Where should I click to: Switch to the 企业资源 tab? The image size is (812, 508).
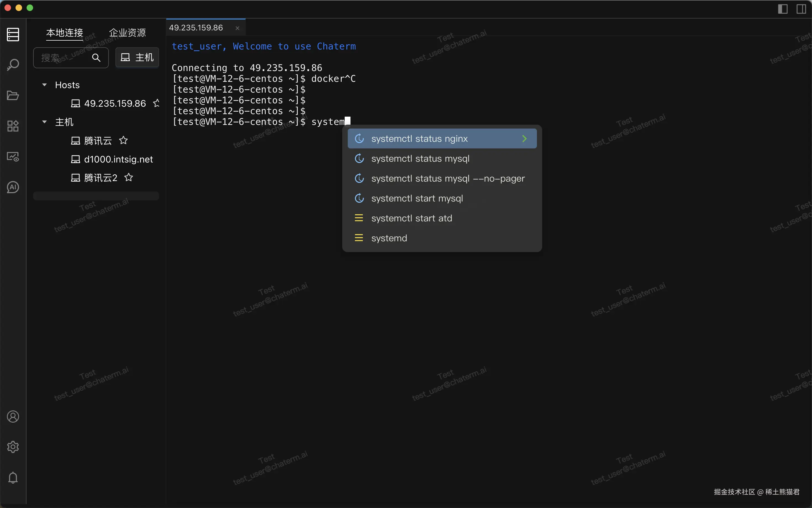pyautogui.click(x=127, y=33)
